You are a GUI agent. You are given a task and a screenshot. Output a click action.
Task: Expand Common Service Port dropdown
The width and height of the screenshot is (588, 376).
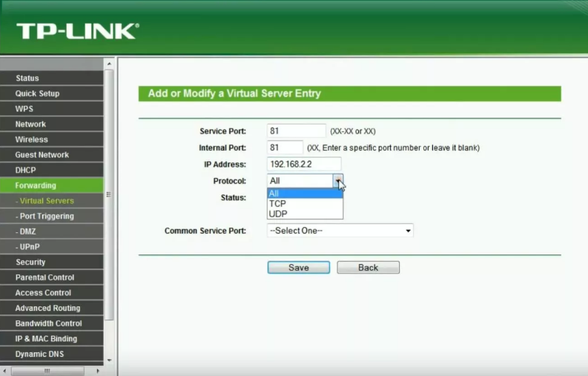pos(340,231)
